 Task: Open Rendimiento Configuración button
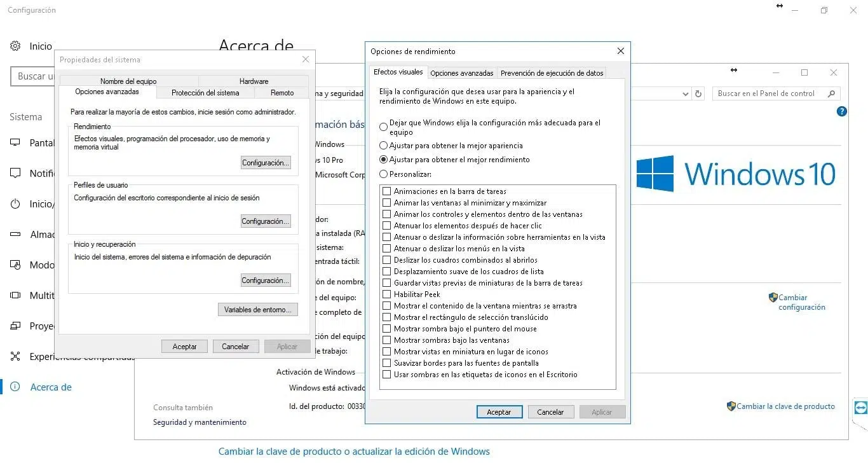[266, 163]
